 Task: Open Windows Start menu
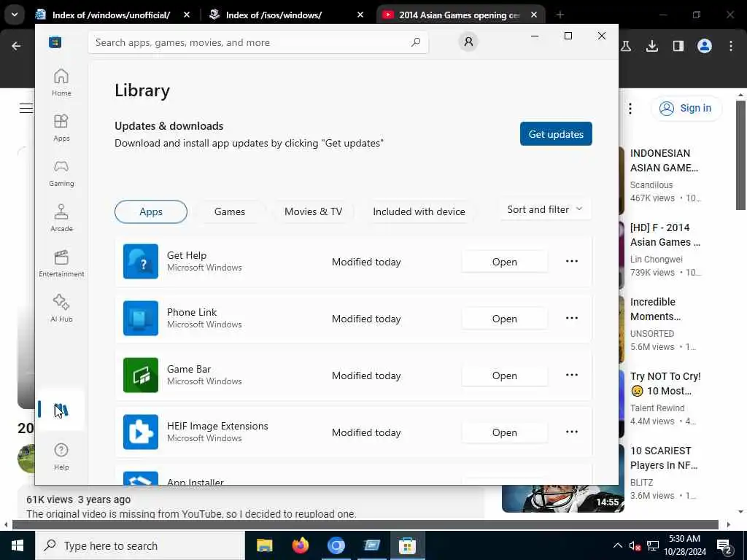(x=18, y=545)
